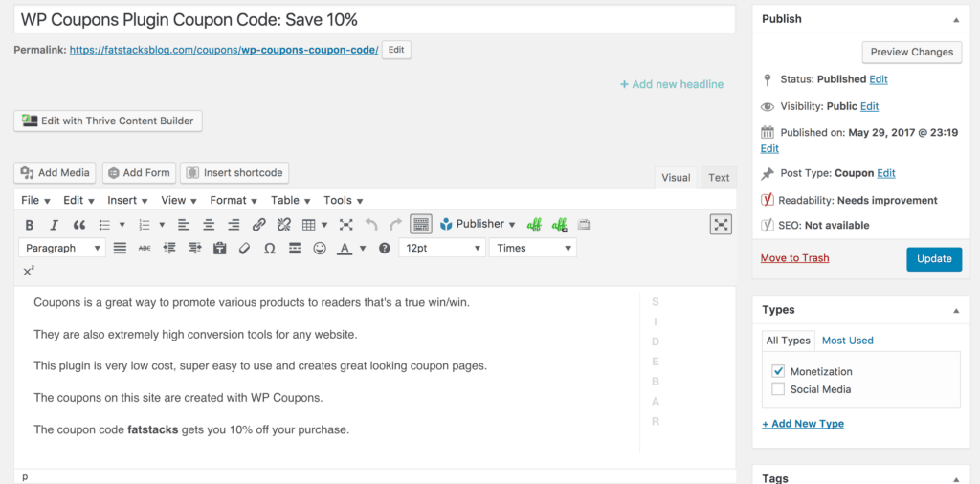Switch to the Visual editor tab

(x=676, y=177)
